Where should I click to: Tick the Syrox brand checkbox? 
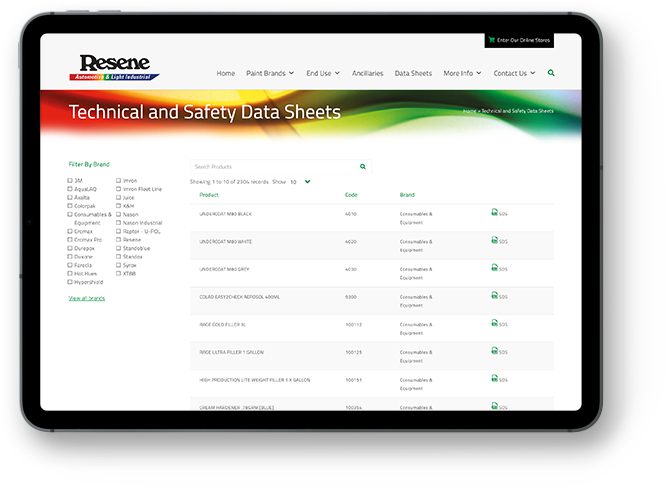click(x=119, y=265)
